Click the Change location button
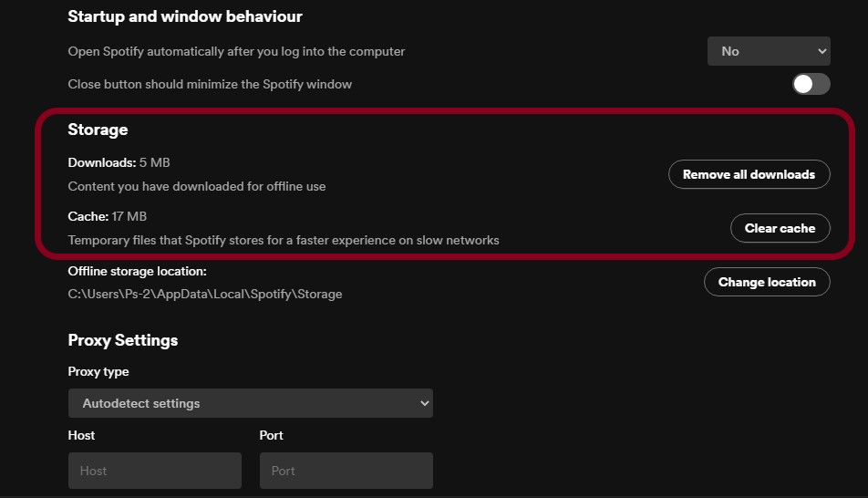The height and width of the screenshot is (498, 868). tap(766, 282)
